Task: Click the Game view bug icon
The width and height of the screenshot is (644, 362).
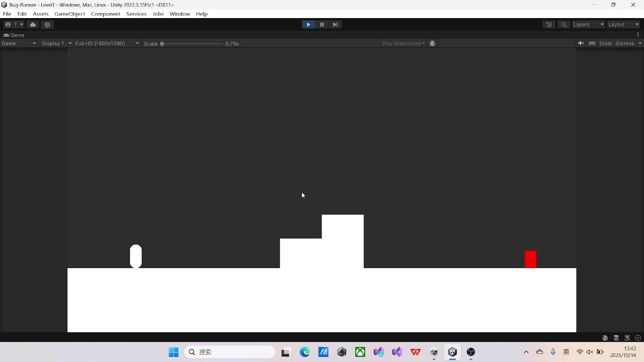Action: point(432,44)
